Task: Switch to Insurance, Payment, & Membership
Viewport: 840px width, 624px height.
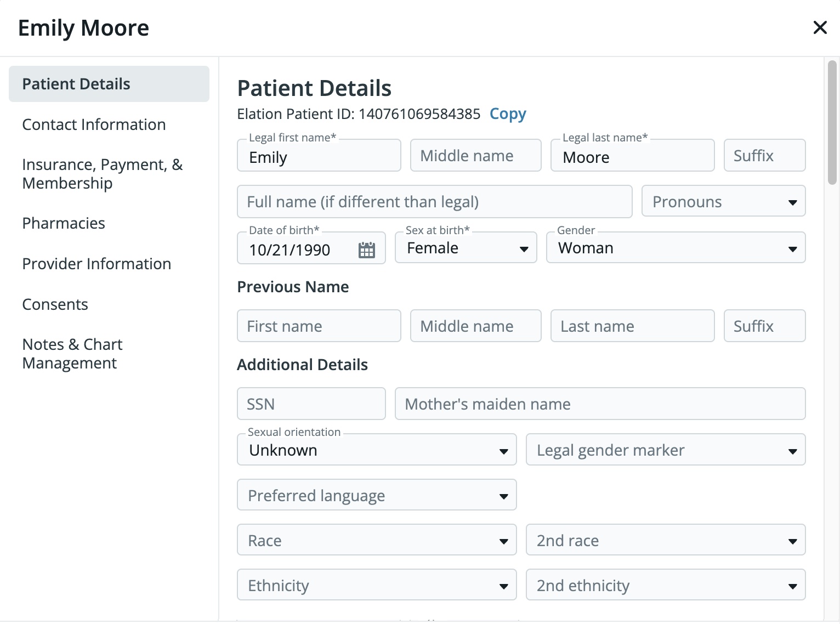Action: 102,173
